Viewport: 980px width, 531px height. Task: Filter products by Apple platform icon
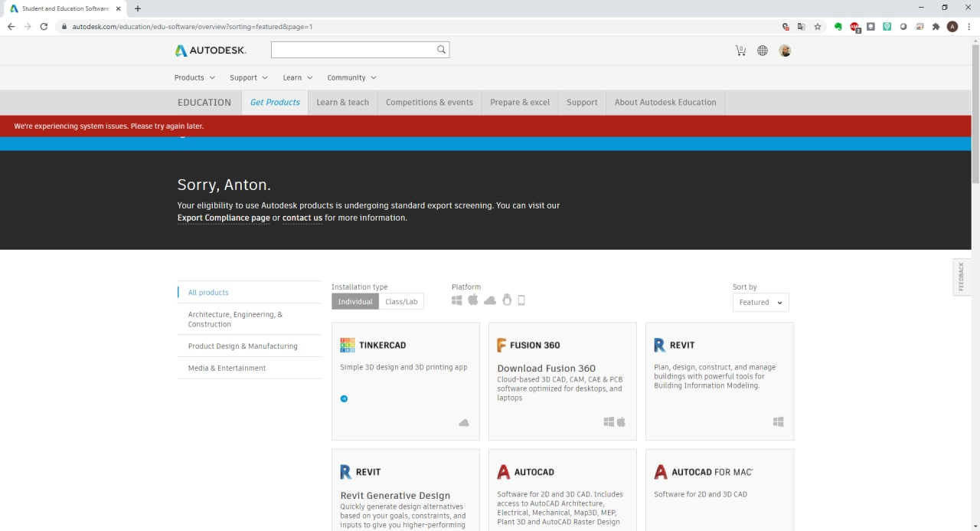tap(473, 299)
